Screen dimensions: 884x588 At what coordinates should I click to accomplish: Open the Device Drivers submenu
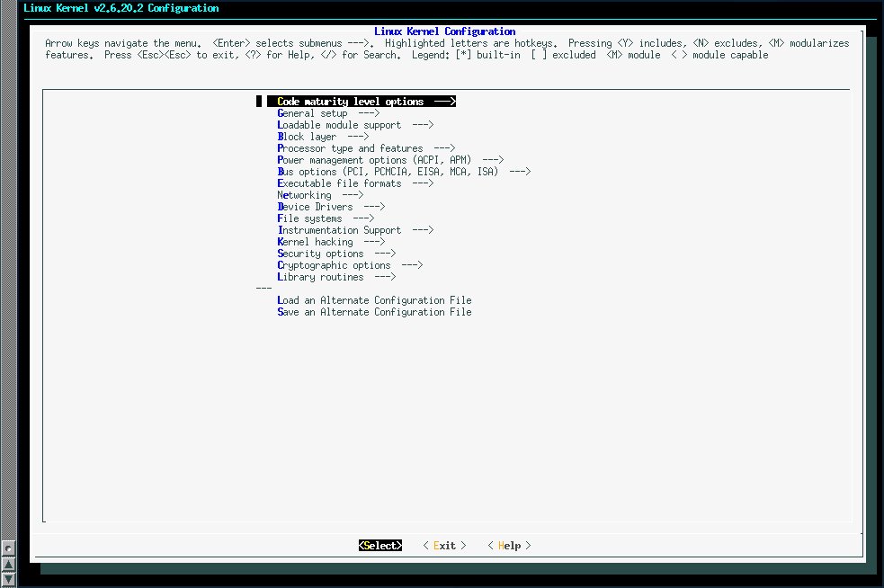(331, 207)
